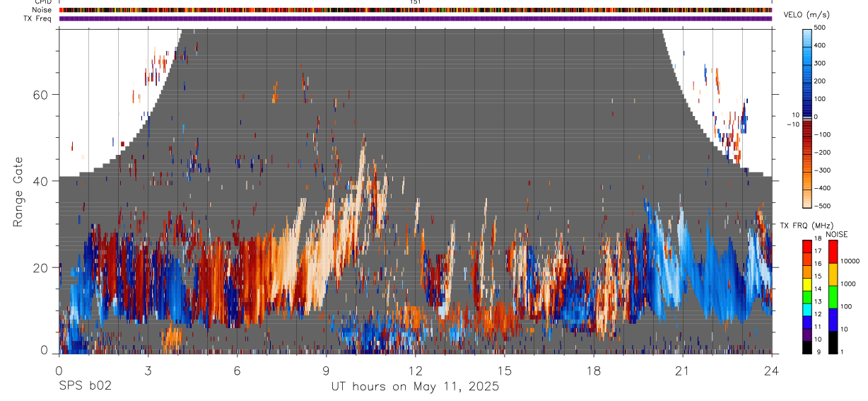Click hour tick label 24 on time axis

(771, 371)
